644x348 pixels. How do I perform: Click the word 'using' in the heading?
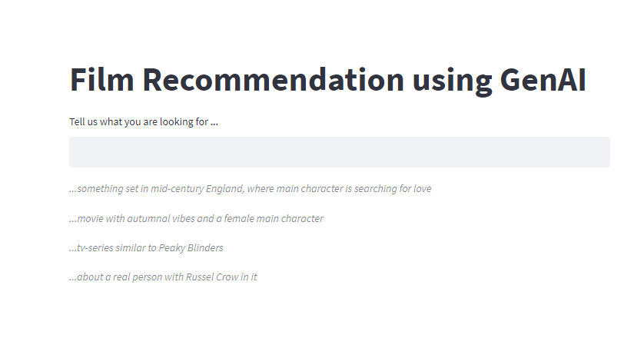[x=452, y=81]
